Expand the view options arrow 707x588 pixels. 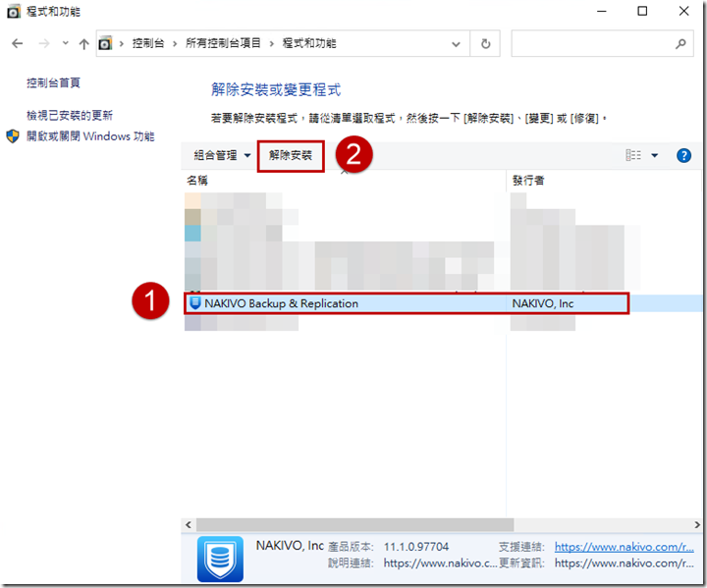coord(654,155)
